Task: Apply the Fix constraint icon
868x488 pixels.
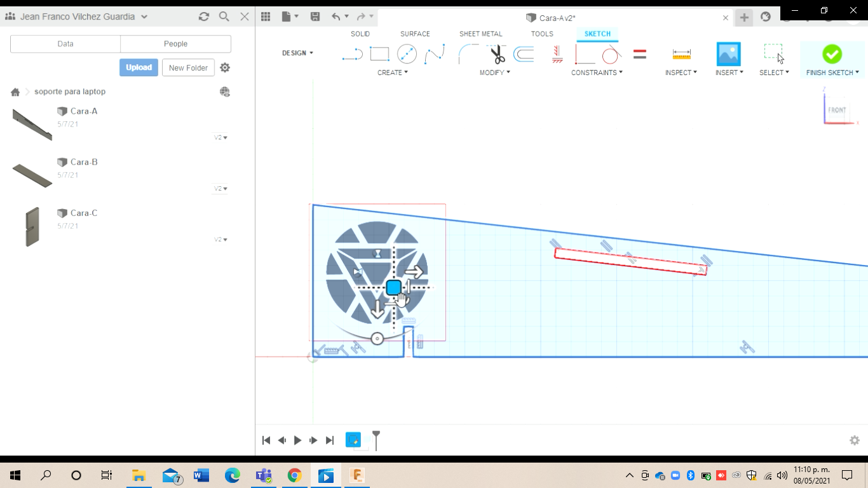Action: 557,55
